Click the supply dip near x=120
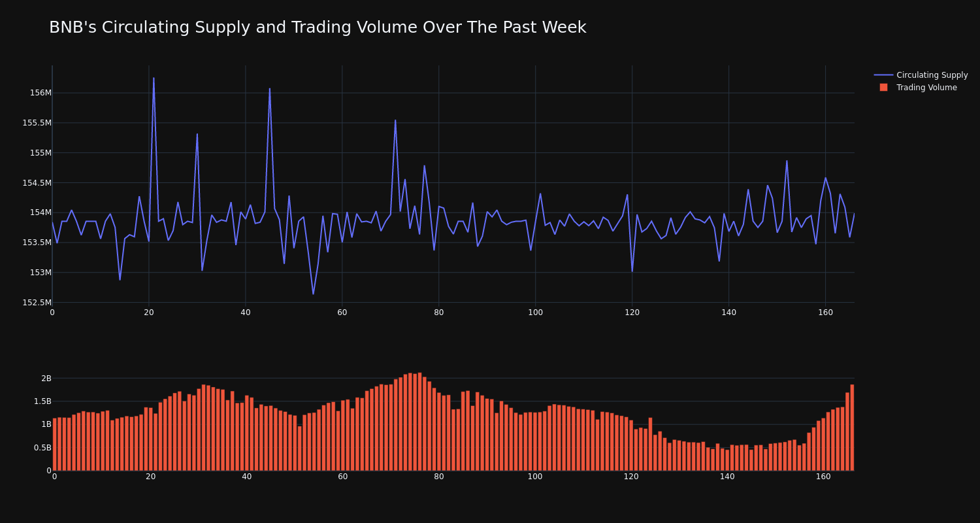This screenshot has width=980, height=523. click(632, 271)
